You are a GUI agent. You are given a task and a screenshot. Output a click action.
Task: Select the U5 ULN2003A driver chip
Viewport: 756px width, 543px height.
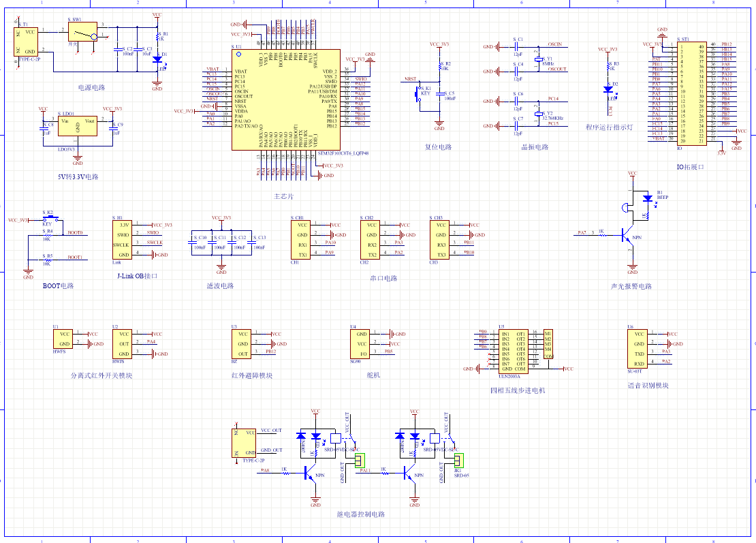513,352
